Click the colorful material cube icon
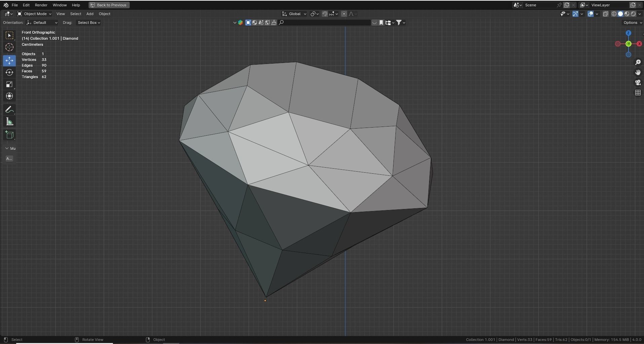Image resolution: width=644 pixels, height=344 pixels. tap(240, 23)
